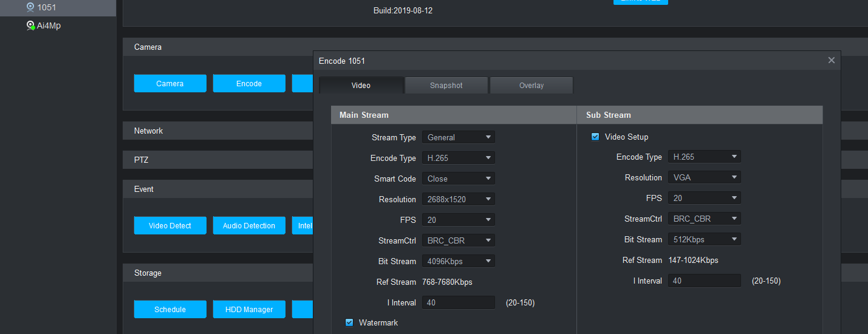Click the HDD Manager button
The width and height of the screenshot is (868, 334).
(x=249, y=310)
